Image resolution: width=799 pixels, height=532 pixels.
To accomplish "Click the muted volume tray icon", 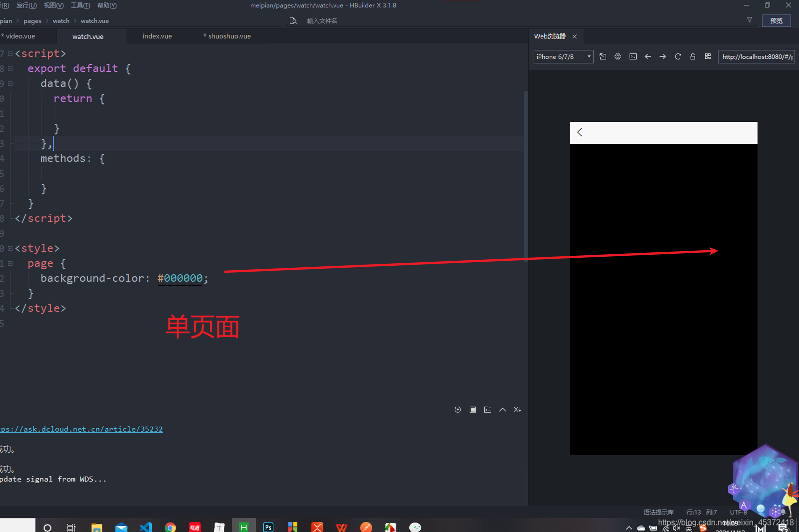I will click(677, 528).
